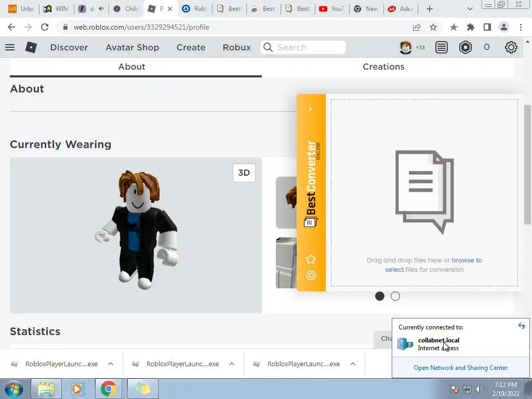This screenshot has width=532, height=399.
Task: Click the taskbar clock showing 7:12 PM
Action: pos(506,389)
